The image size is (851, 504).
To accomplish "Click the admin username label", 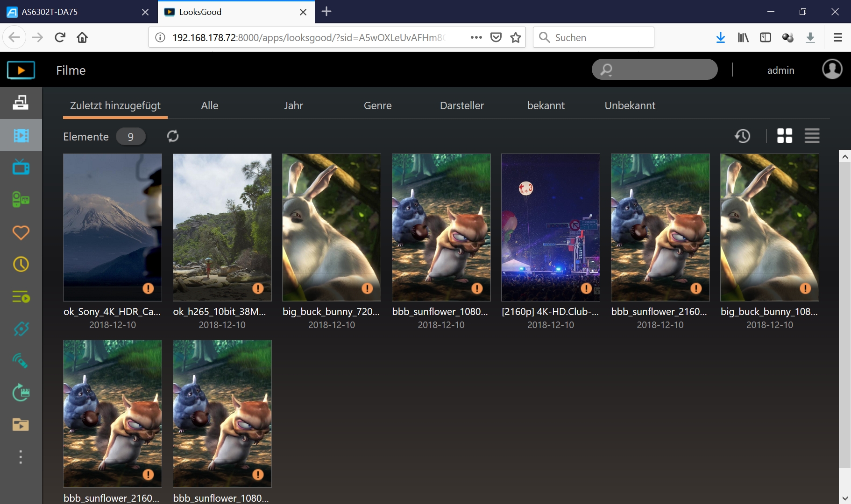I will [780, 70].
